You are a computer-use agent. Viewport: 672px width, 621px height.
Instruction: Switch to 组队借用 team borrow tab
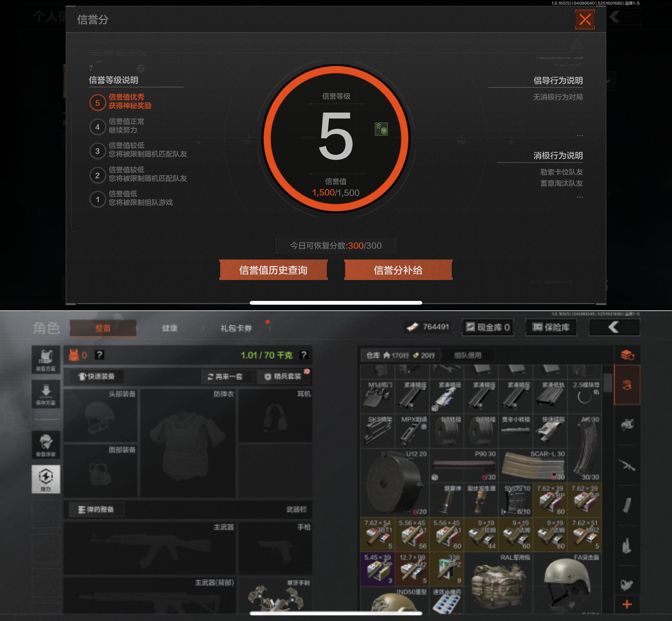468,355
